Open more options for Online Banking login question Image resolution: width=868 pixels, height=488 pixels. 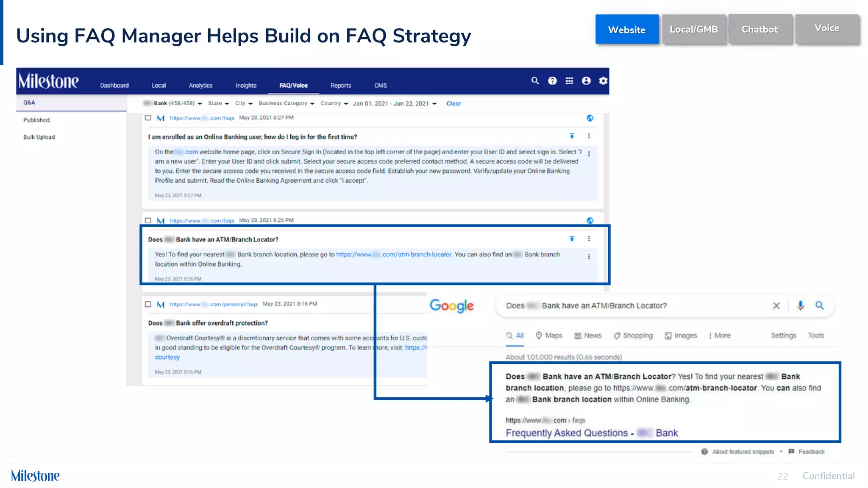(x=589, y=136)
